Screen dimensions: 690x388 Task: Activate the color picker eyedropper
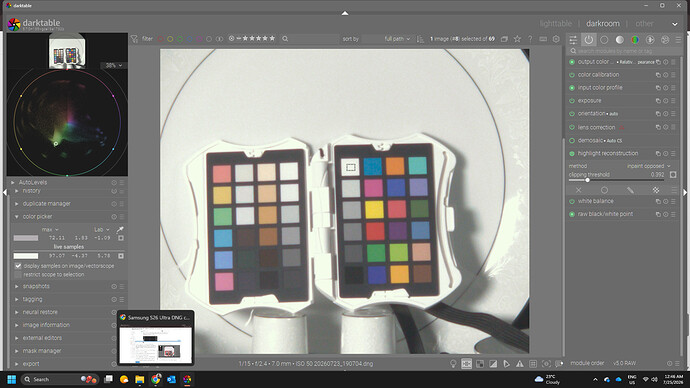coord(120,229)
